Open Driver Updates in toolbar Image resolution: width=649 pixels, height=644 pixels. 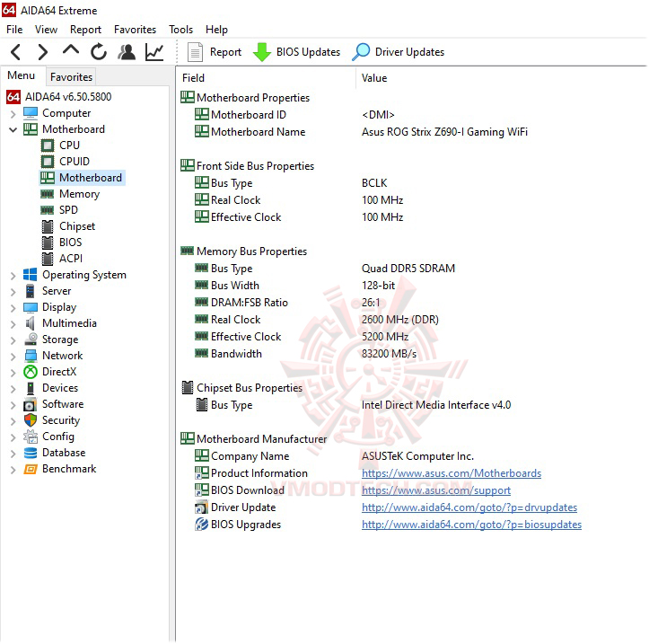click(x=399, y=52)
